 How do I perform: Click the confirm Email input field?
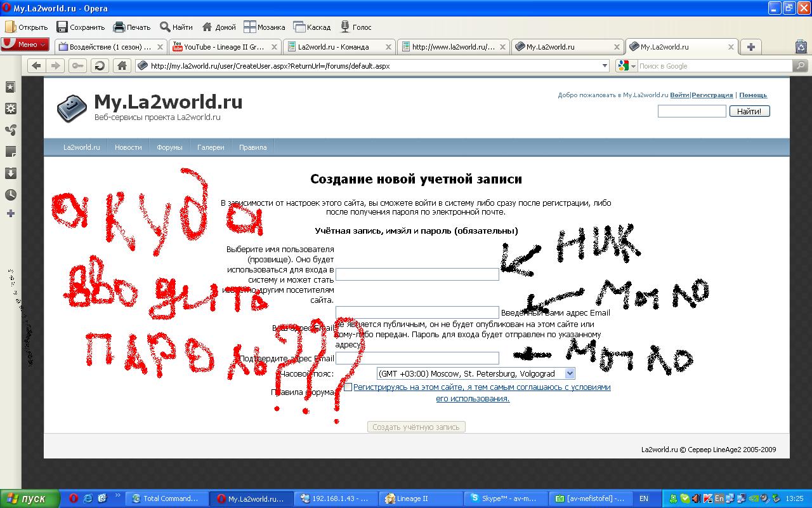pos(417,358)
